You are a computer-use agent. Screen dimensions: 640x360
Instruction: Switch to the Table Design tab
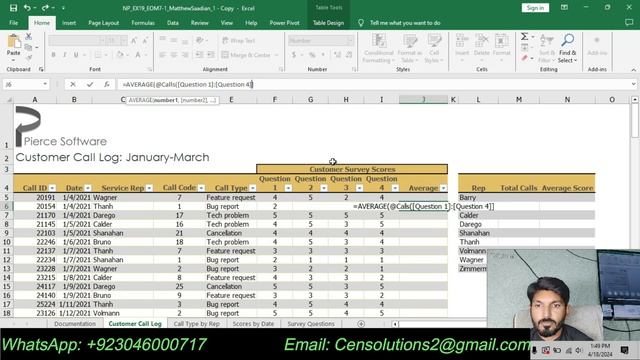pyautogui.click(x=328, y=23)
